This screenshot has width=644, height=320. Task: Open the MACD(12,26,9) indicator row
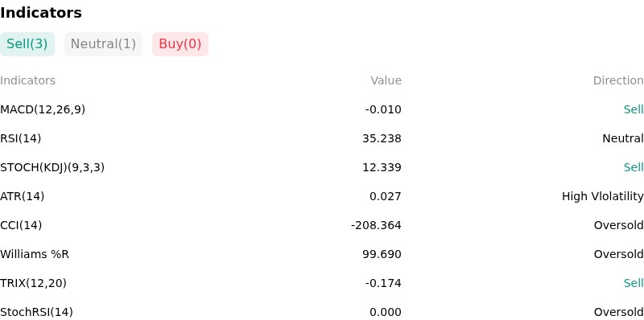coord(322,109)
